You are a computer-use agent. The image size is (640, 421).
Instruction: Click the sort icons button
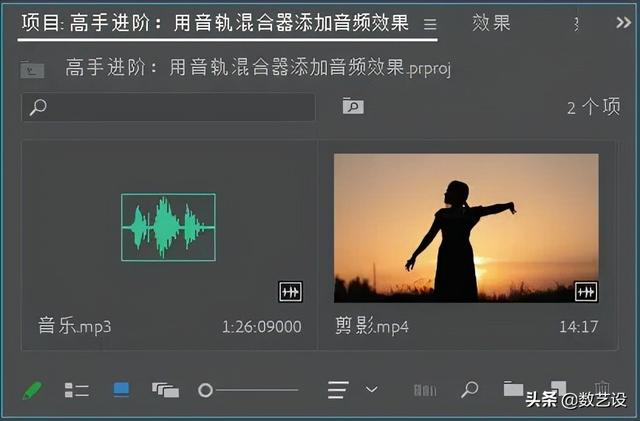tap(338, 390)
